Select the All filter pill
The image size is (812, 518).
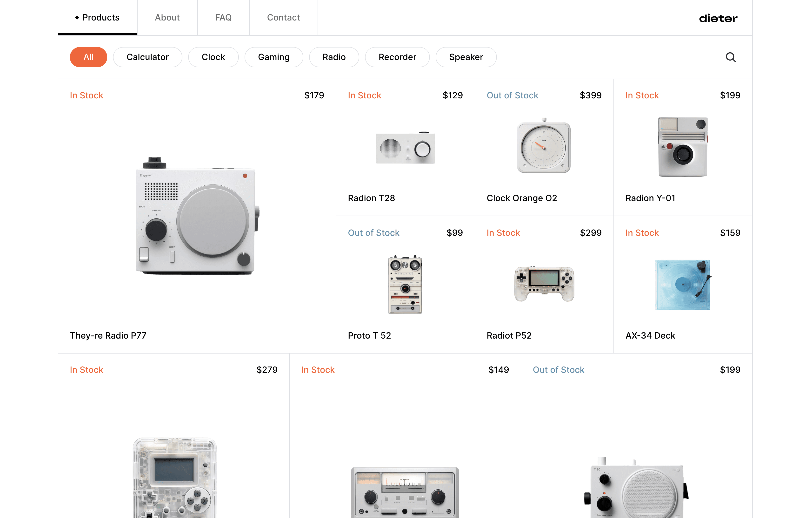88,57
